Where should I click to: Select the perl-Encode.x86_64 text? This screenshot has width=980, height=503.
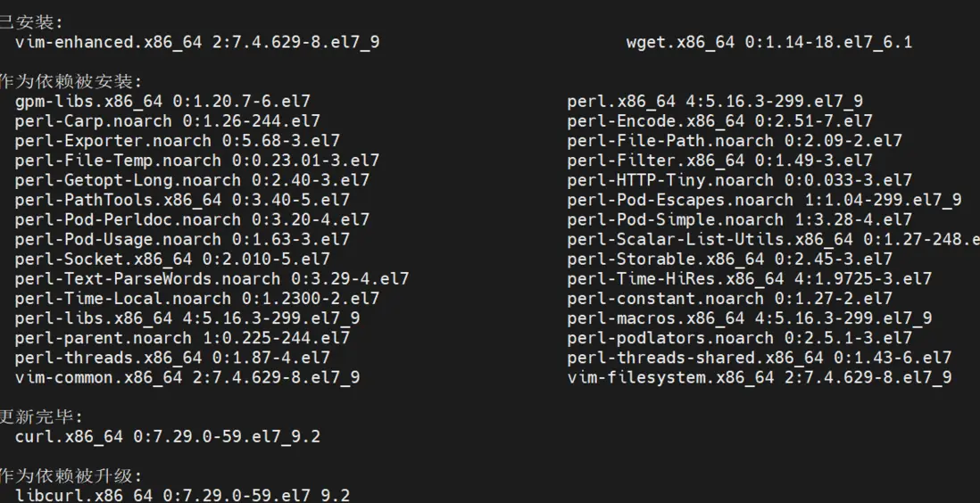click(x=719, y=121)
